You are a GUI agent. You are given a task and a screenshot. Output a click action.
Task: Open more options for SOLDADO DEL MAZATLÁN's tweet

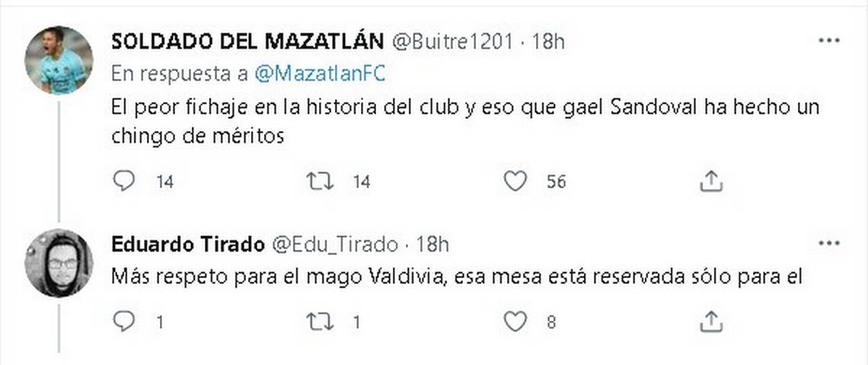point(828,40)
